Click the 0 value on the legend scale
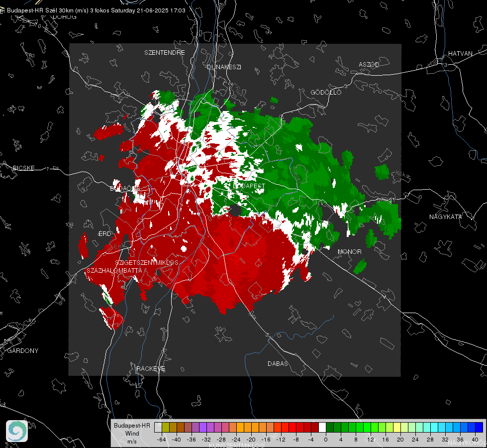The image size is (487, 448). [x=326, y=440]
